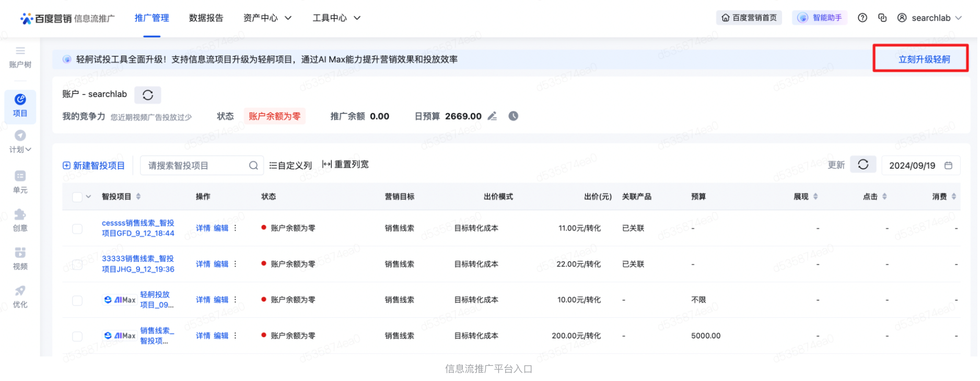Switch to 数据报告 tab
980x381 pixels.
pos(206,18)
